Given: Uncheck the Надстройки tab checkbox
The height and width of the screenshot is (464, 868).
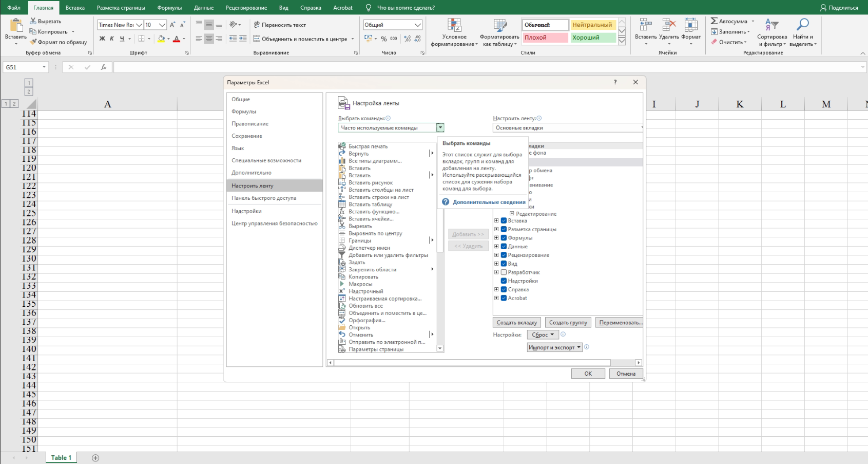Looking at the screenshot, I should click(x=504, y=281).
